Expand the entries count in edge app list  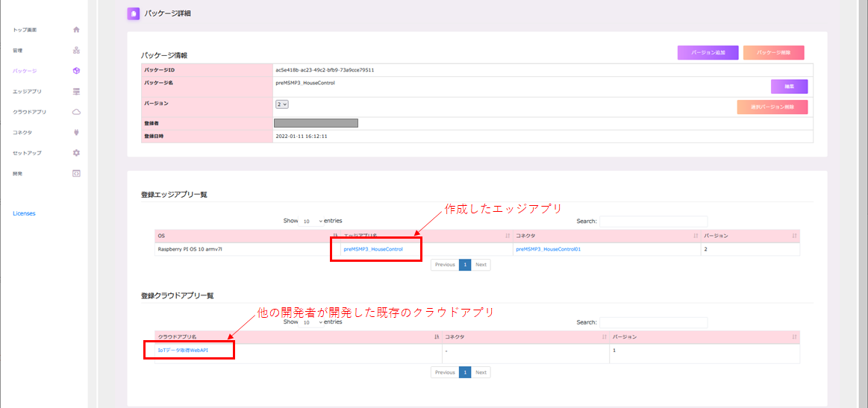[x=313, y=222]
